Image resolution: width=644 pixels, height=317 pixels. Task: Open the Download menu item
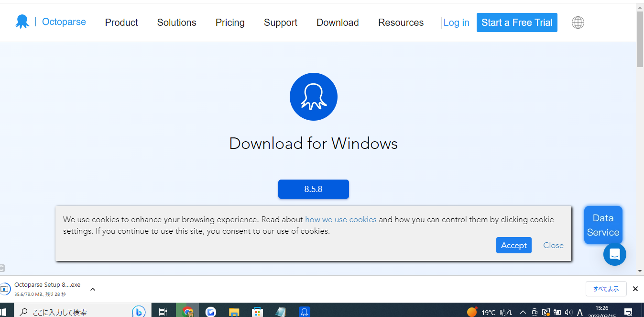point(338,23)
